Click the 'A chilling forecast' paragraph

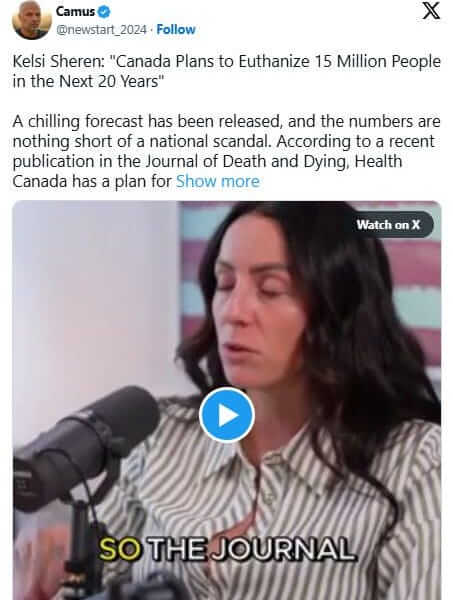click(226, 151)
